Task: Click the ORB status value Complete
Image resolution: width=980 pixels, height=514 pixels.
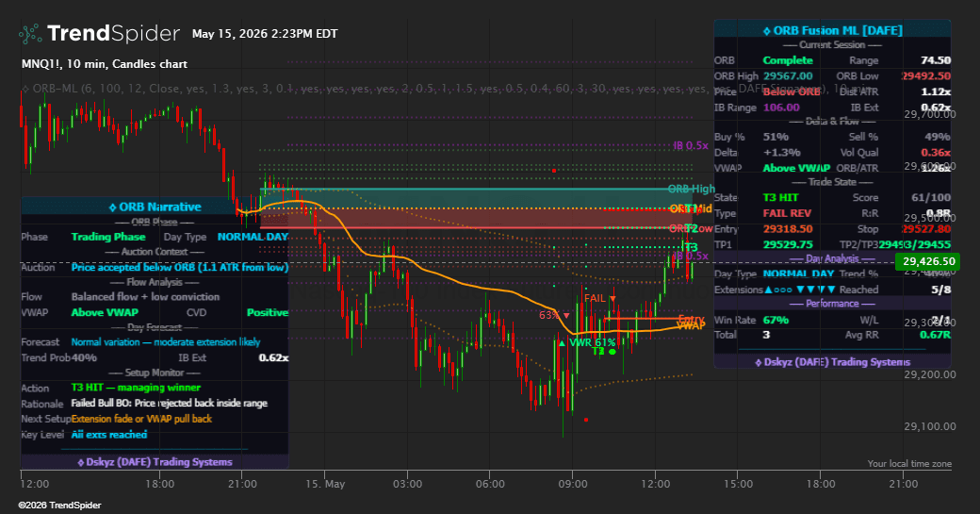Action: coord(788,60)
